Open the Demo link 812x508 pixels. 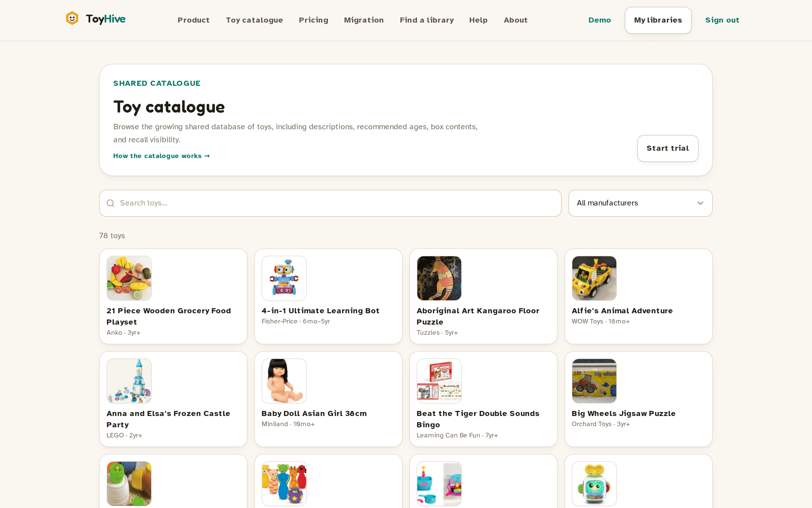tap(600, 20)
